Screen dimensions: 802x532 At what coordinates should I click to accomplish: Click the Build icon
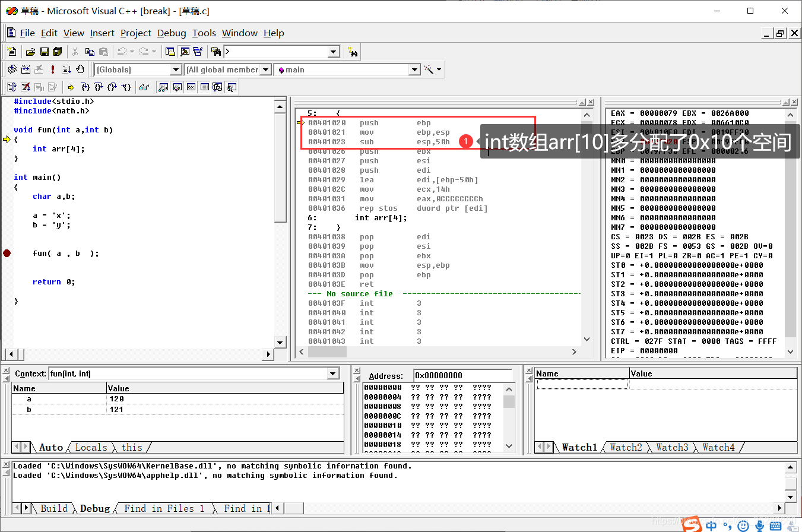coord(26,69)
